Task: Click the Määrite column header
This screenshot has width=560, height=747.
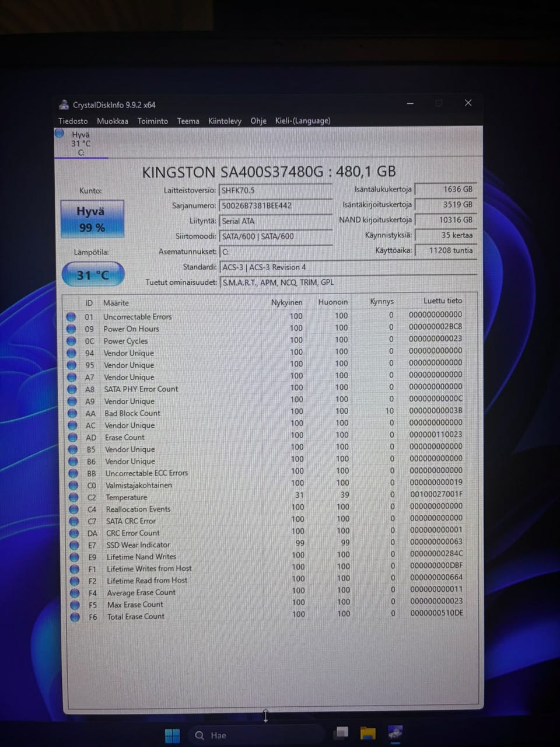Action: pyautogui.click(x=116, y=303)
